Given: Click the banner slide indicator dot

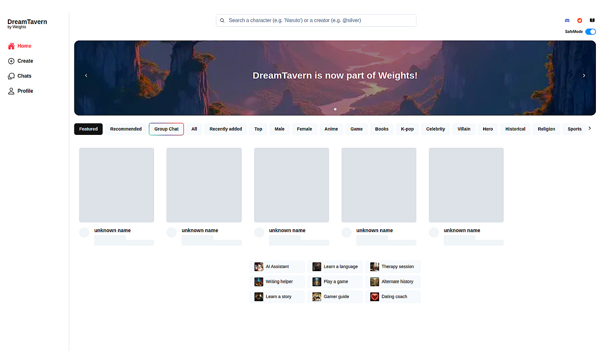Looking at the screenshot, I should point(335,109).
